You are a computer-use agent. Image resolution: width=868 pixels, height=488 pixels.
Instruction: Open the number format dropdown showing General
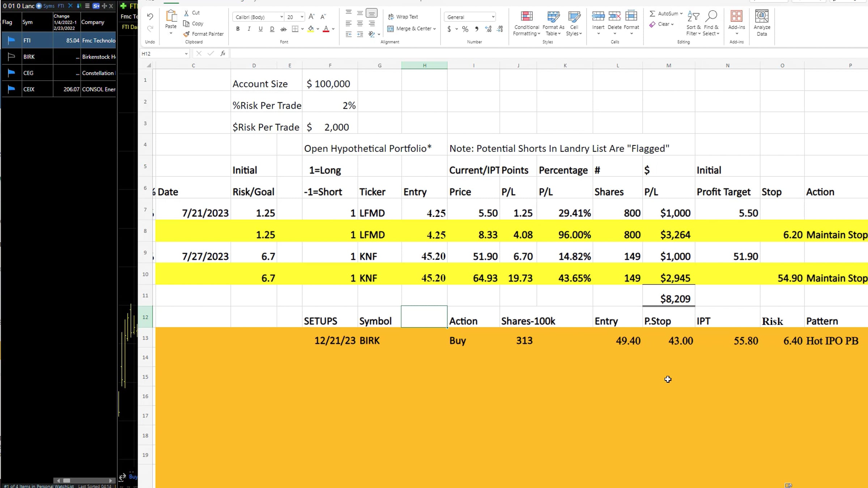(x=493, y=17)
